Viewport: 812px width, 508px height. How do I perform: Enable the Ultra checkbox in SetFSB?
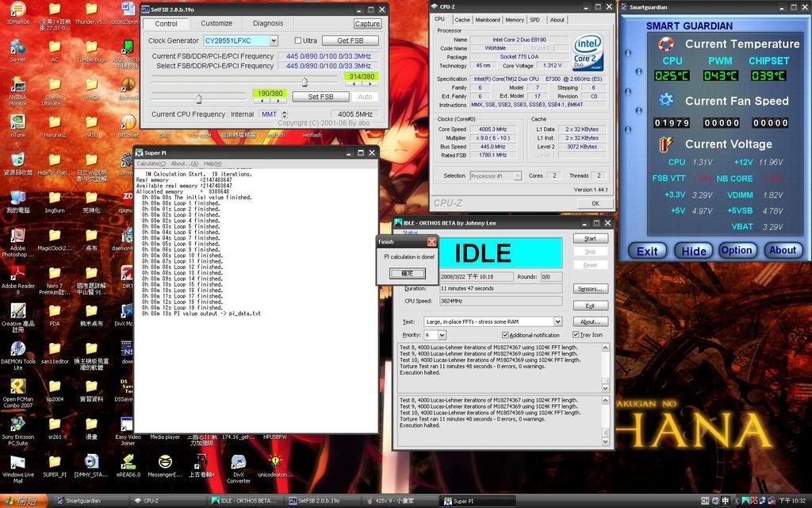coord(298,40)
